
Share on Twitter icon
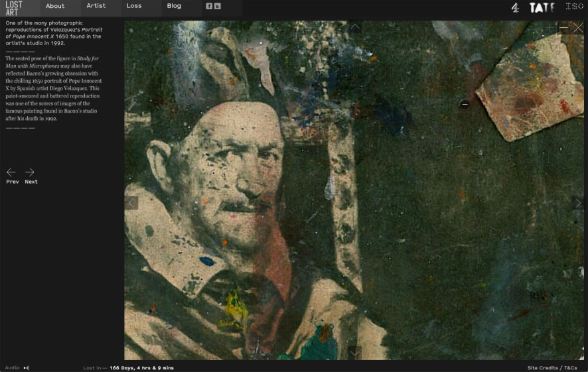(218, 6)
